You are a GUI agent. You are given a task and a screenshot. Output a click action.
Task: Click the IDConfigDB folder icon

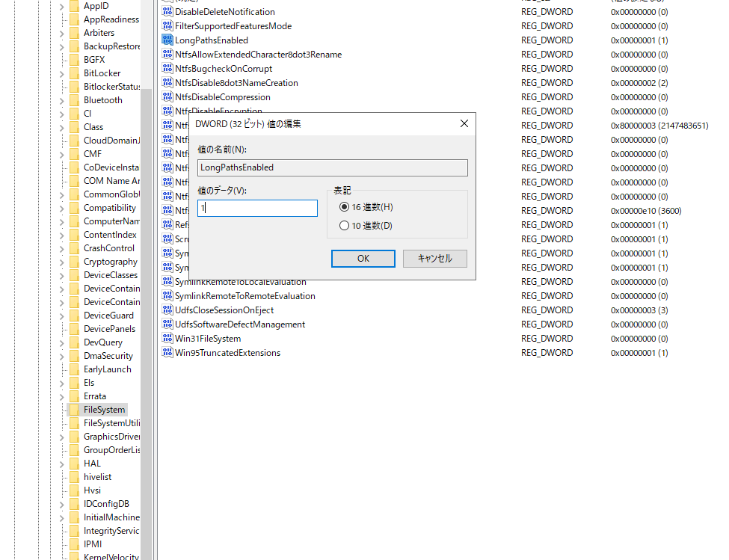tap(74, 504)
